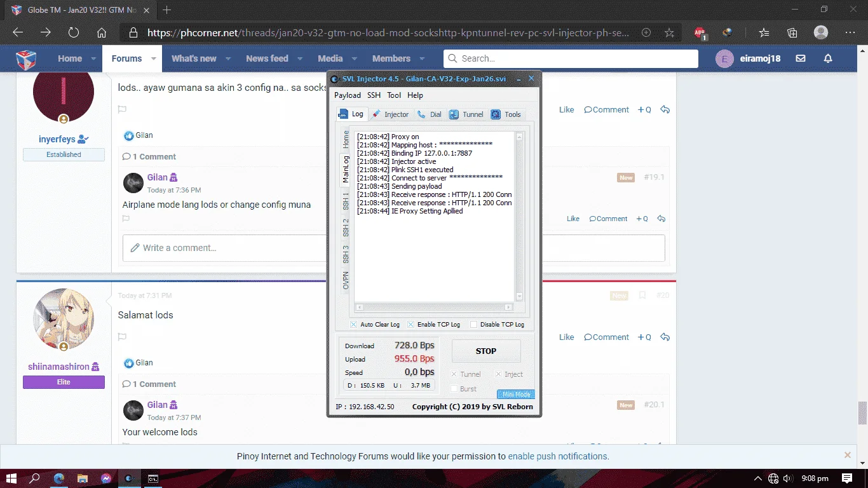Open shiinamashiron's anime avatar
The image size is (868, 488).
64,318
